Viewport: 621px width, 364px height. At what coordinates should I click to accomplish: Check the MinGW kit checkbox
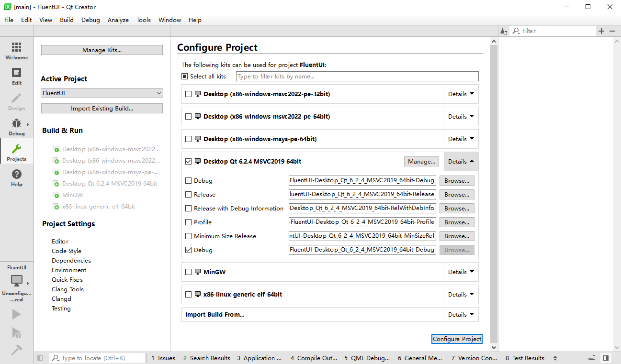click(x=188, y=272)
